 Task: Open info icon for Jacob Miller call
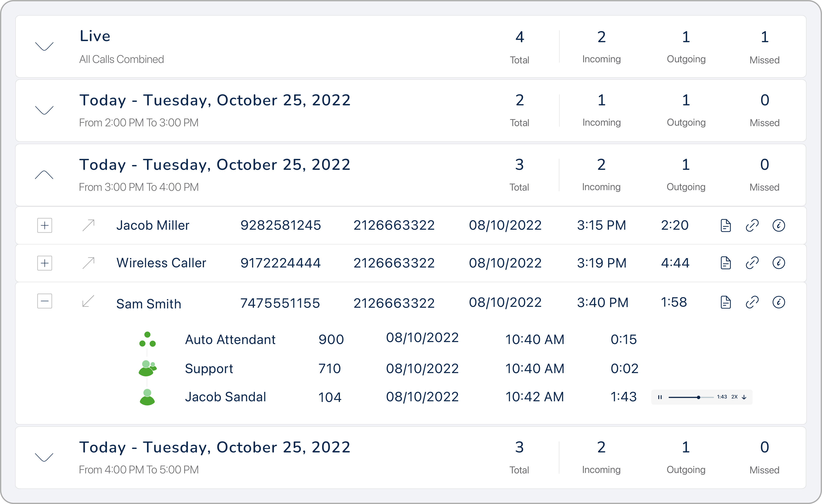coord(779,226)
